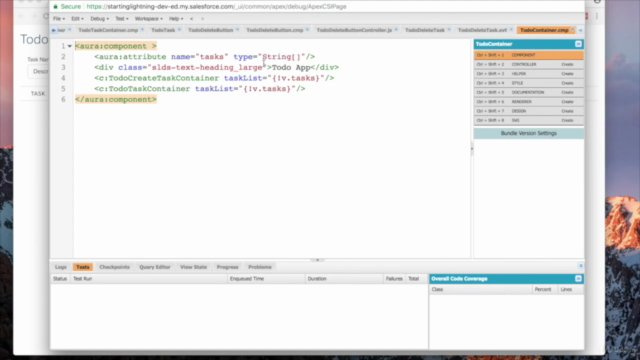Go back with the menu bar left arrow
The width and height of the screenshot is (640, 360).
(x=191, y=19)
